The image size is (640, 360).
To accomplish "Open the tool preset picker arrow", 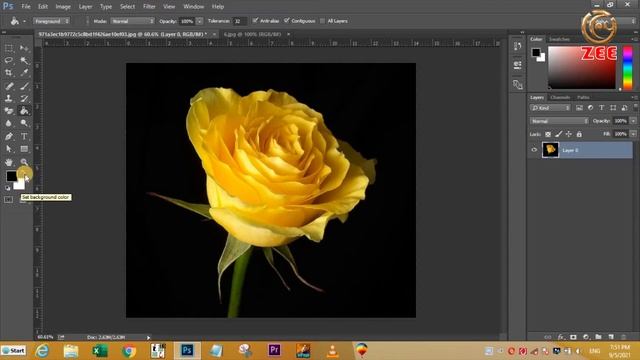I will (x=24, y=21).
